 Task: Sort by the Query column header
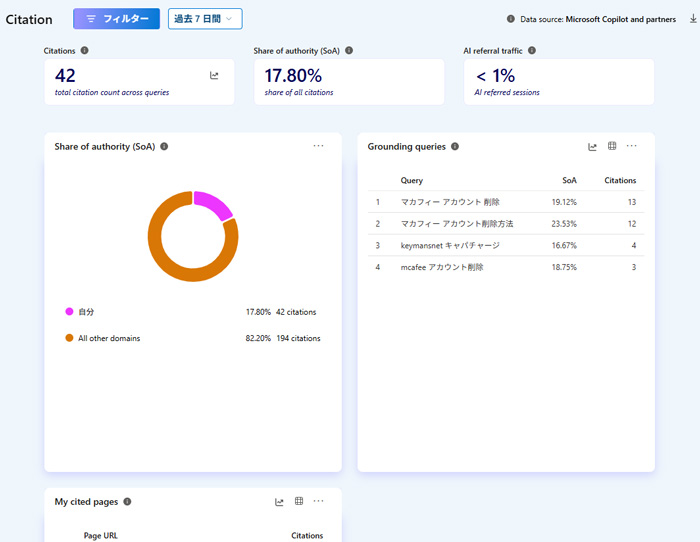coord(412,180)
